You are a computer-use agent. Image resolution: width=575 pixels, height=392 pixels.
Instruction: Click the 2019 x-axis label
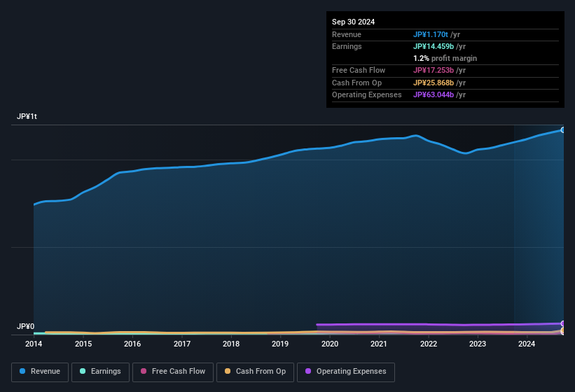pos(280,344)
